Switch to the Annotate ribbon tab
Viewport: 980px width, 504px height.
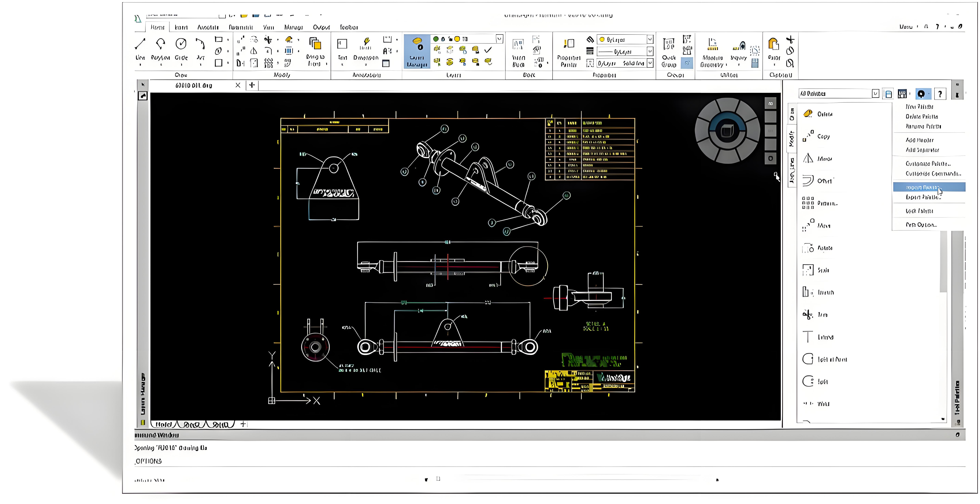pyautogui.click(x=208, y=27)
